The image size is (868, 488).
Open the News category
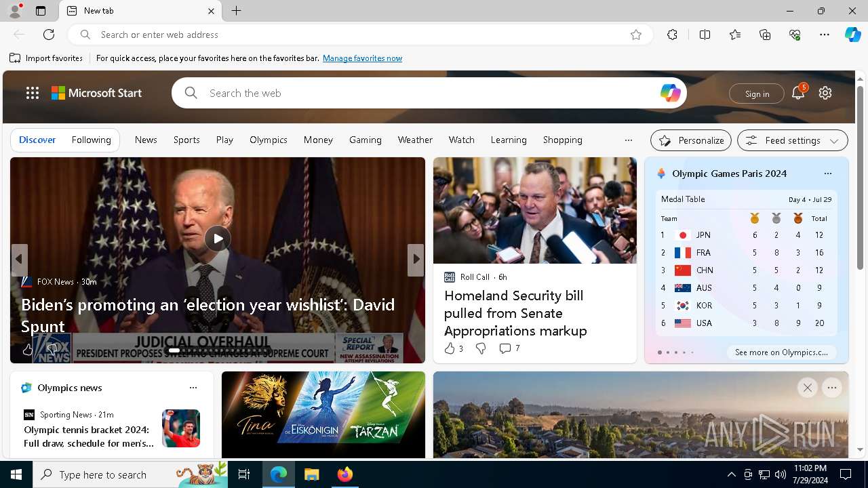pos(146,140)
